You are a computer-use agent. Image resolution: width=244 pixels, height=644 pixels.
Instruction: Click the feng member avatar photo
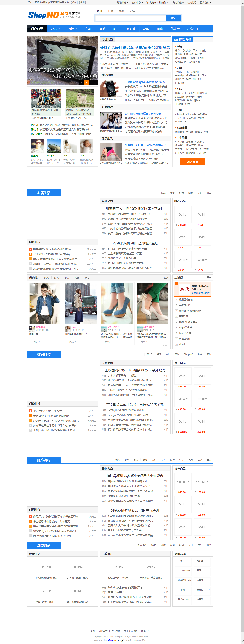point(70,146)
